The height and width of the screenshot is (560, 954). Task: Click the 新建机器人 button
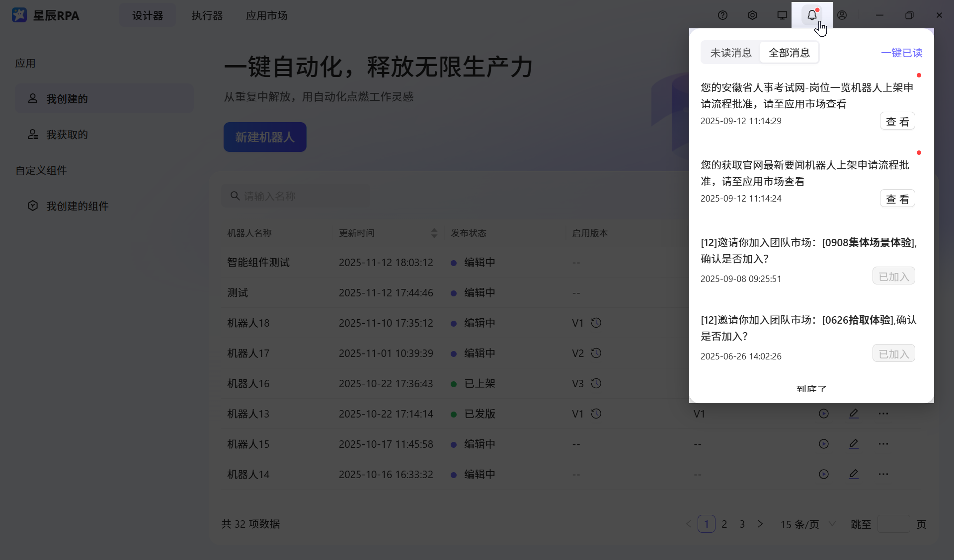point(265,137)
